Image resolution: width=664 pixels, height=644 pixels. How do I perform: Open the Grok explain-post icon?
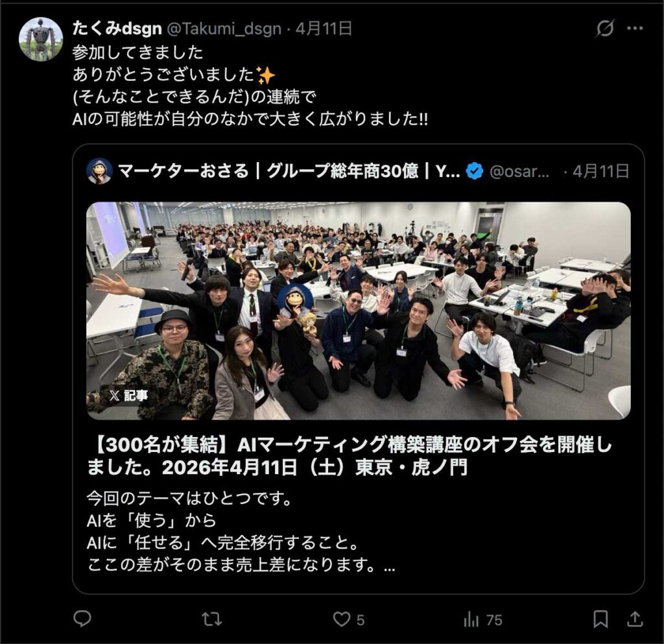point(605,29)
